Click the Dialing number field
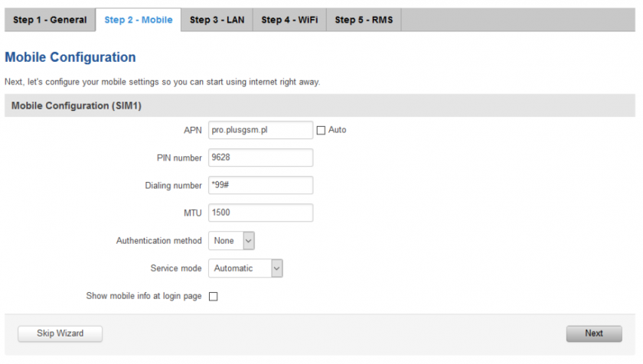The height and width of the screenshot is (364, 643). [261, 185]
